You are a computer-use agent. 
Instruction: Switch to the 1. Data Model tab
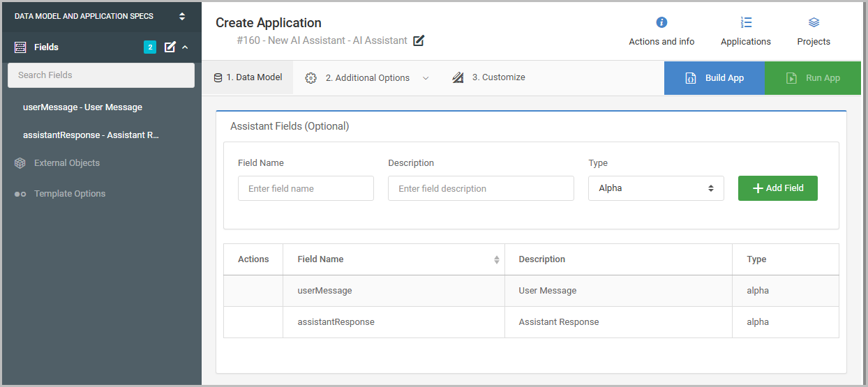248,77
